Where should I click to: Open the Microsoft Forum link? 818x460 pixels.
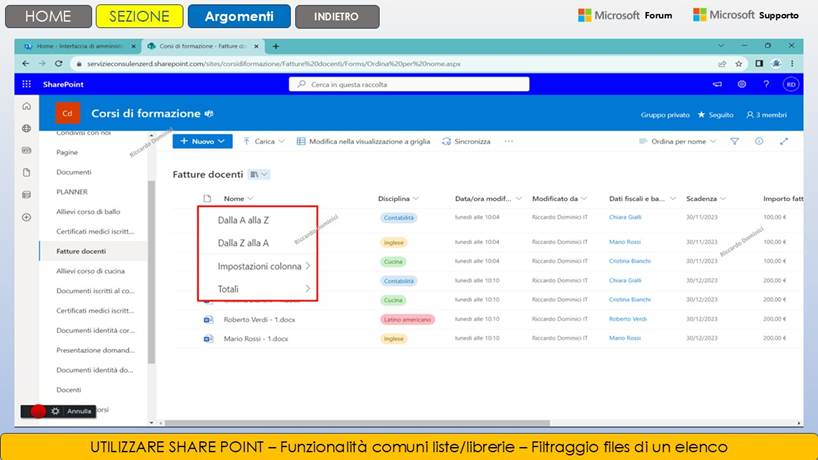pos(625,15)
